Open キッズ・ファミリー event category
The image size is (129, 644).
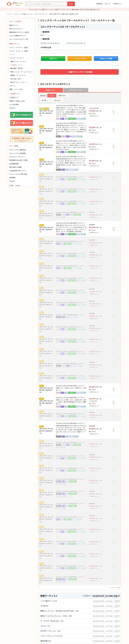[x=17, y=58]
